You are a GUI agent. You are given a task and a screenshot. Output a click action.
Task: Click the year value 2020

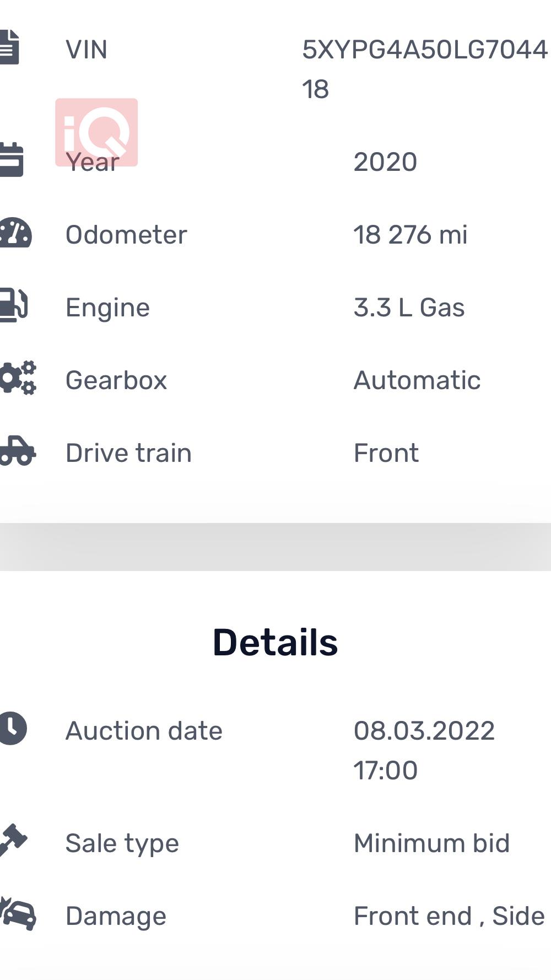[x=385, y=162]
